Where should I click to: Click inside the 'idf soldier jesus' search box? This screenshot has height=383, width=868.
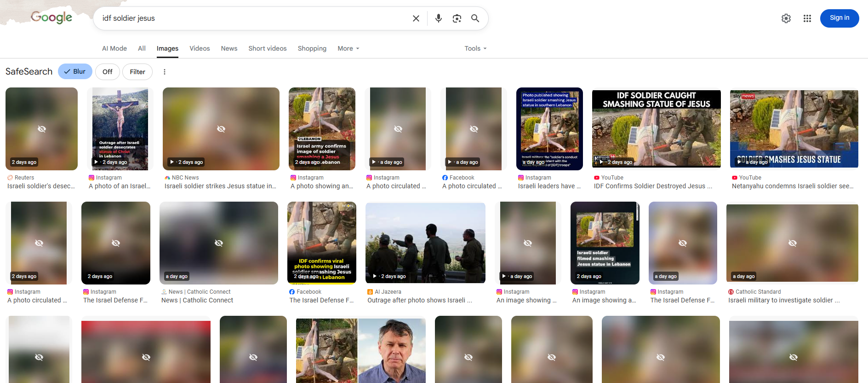[253, 18]
